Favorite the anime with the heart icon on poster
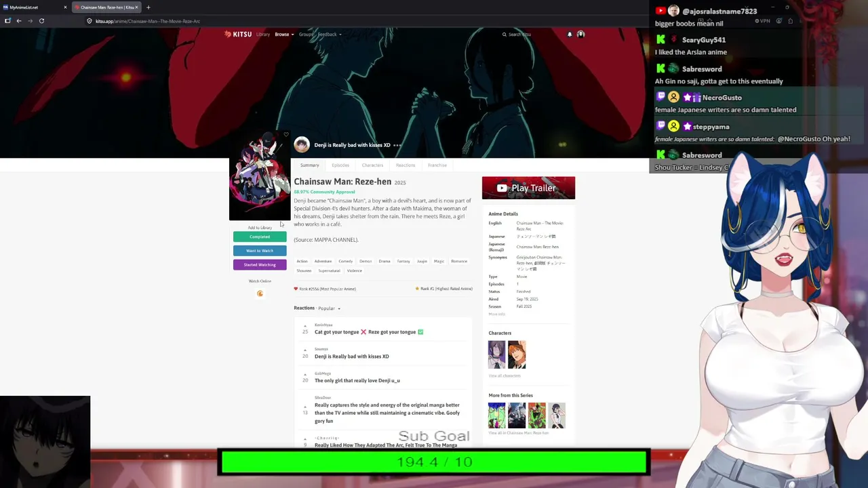Viewport: 868px width, 488px height. 286,135
